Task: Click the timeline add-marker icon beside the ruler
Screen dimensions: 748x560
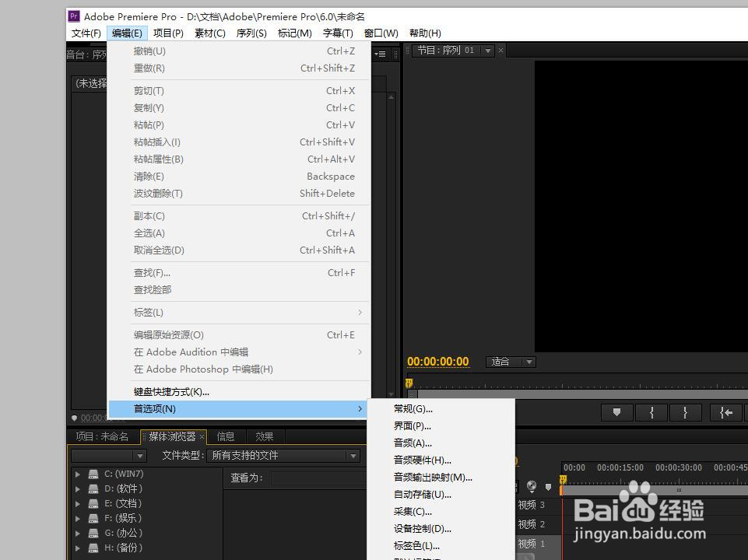Action: coord(548,487)
